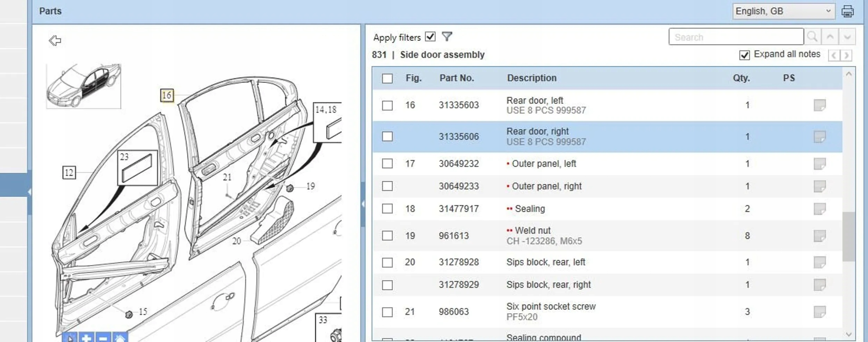Click the PS column header
868x342 pixels.
(x=789, y=78)
